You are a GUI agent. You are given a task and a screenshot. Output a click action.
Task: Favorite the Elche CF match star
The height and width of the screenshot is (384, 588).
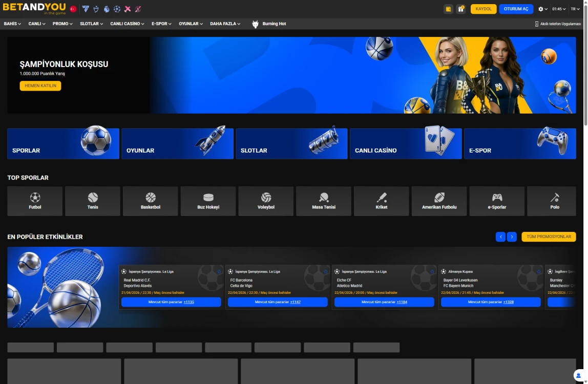tap(432, 271)
